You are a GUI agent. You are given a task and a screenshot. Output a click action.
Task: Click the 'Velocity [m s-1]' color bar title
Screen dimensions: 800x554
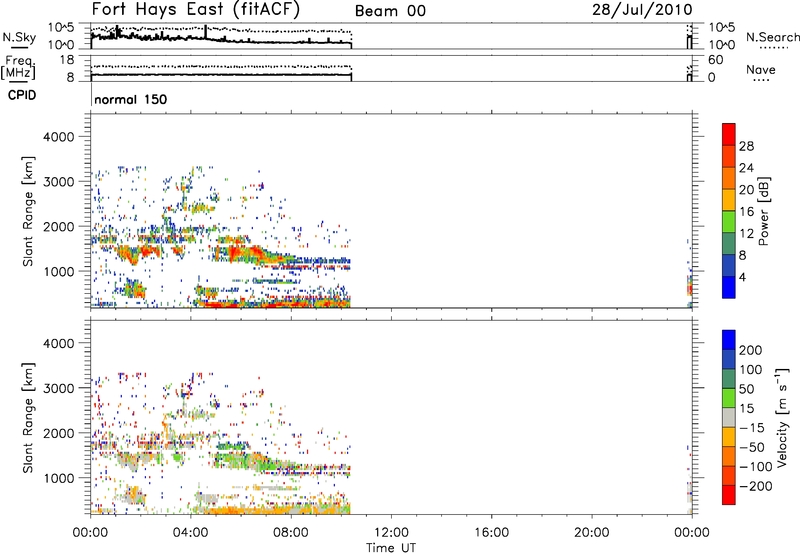(x=782, y=417)
